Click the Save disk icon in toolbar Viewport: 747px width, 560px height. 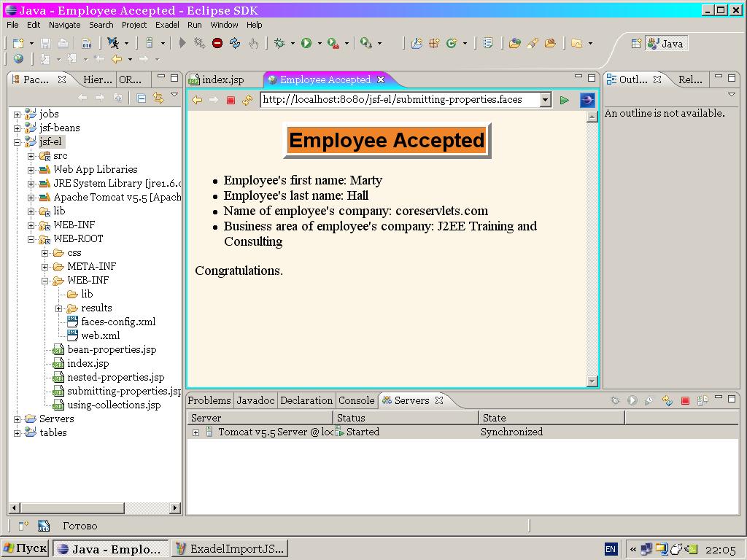click(x=45, y=43)
